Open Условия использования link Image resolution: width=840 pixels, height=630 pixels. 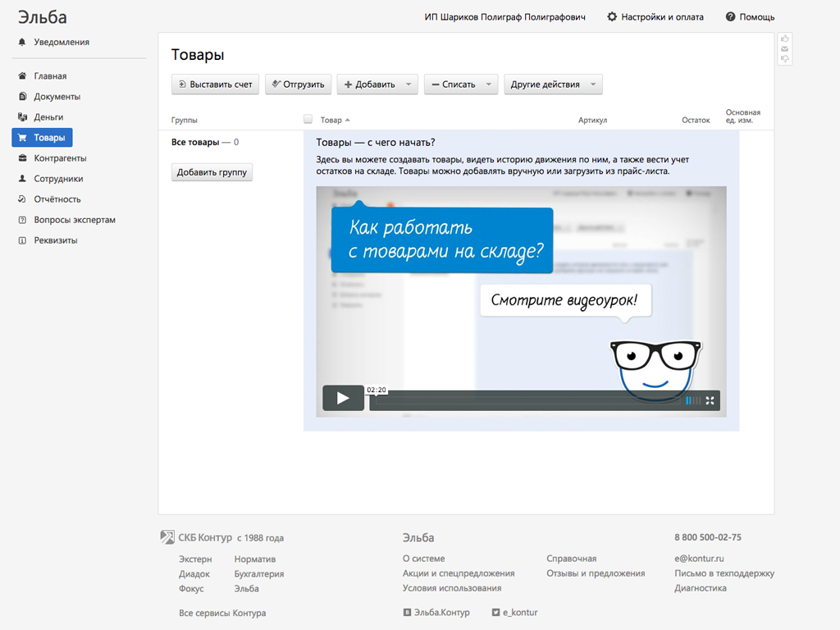point(452,587)
